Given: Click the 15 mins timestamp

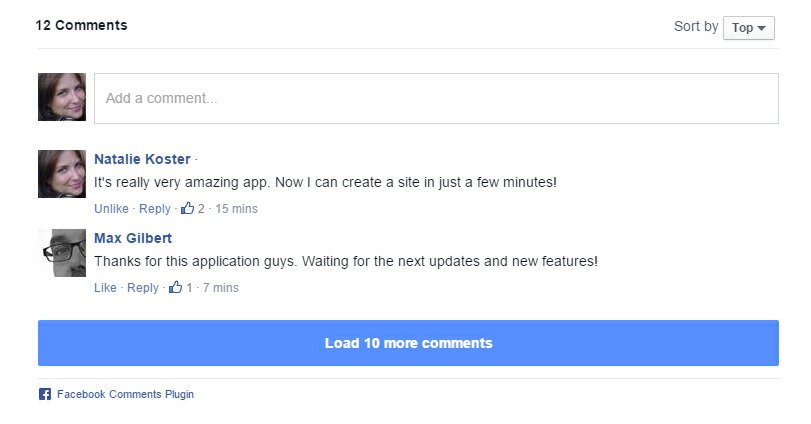Looking at the screenshot, I should (x=236, y=209).
